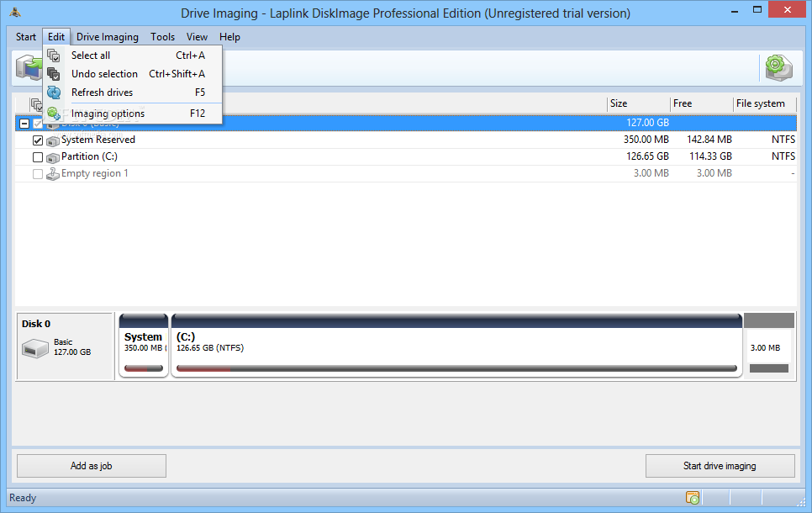Image resolution: width=812 pixels, height=513 pixels.
Task: Click the green gear drive icon in toolbar
Action: point(778,67)
